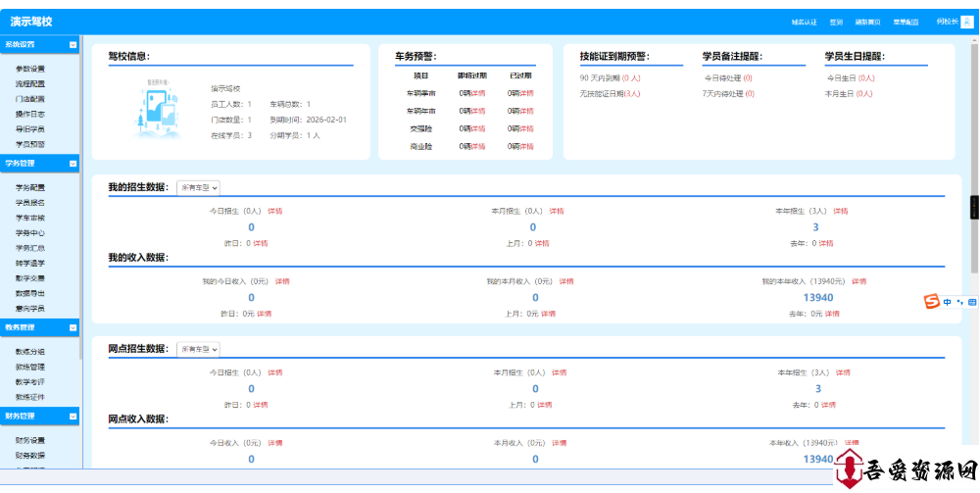Click the sidebar vertical scrollbar
Image resolution: width=980 pixels, height=493 pixels.
(80, 197)
